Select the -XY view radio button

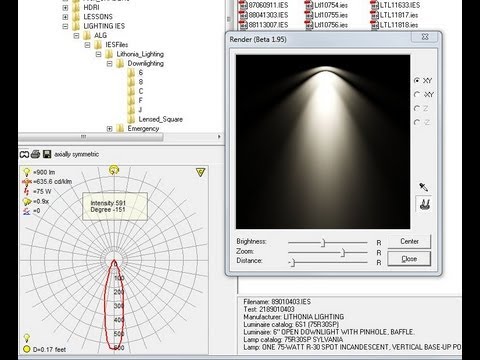[x=417, y=94]
